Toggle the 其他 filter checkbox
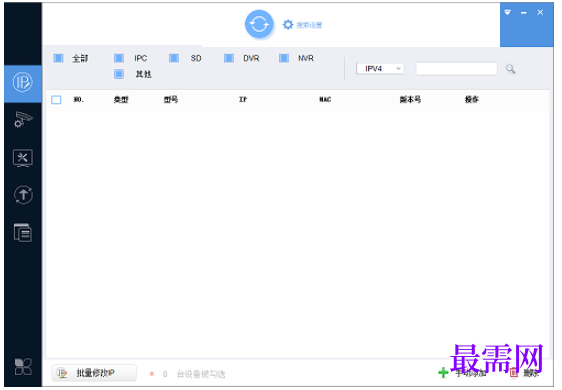Screen dimensions: 562x390 point(119,74)
